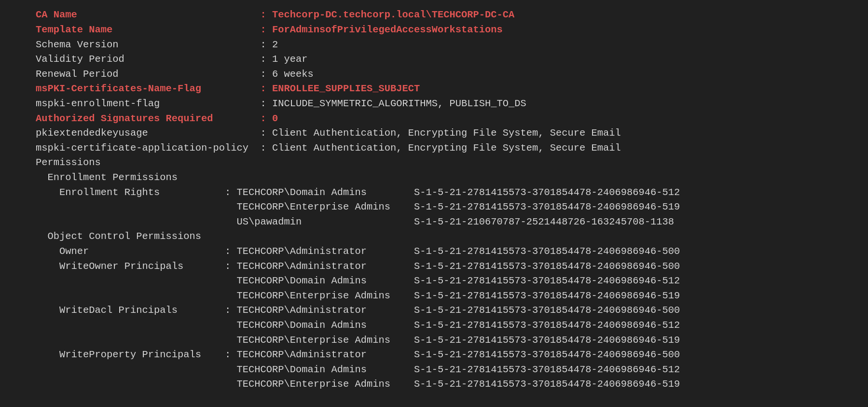Click the US\pawadmin enrollment rights entry
The image size is (868, 407).
[269, 222]
